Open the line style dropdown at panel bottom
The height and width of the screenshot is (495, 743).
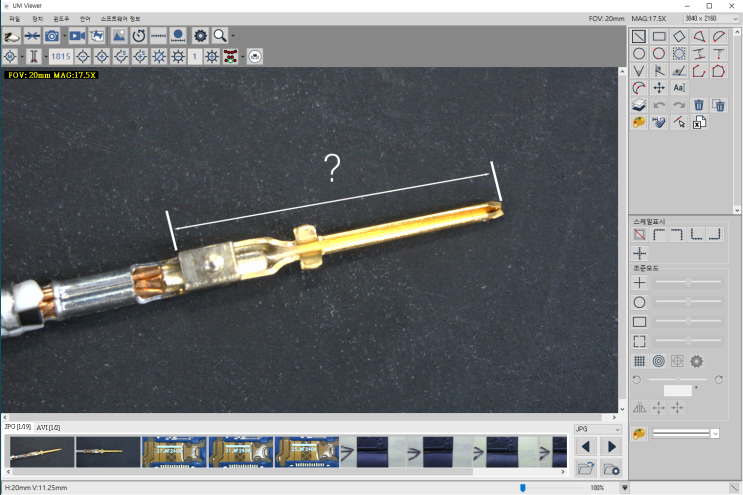pyautogui.click(x=715, y=433)
